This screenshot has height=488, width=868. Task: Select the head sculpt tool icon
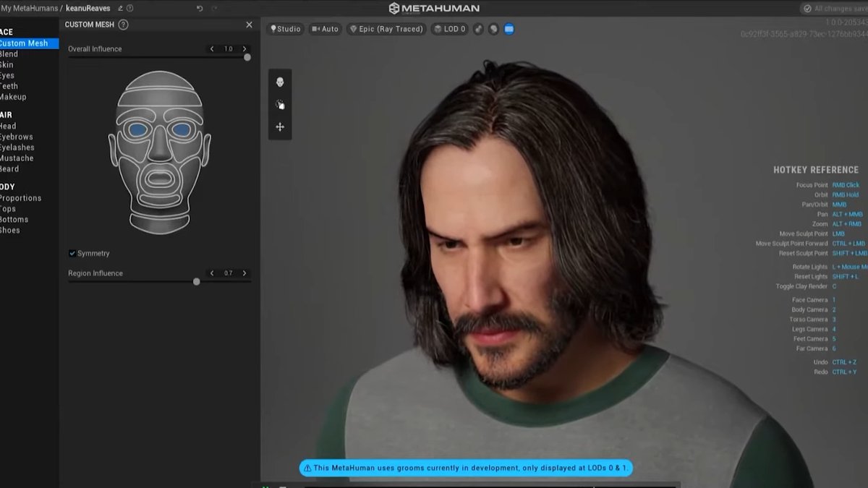click(x=280, y=82)
